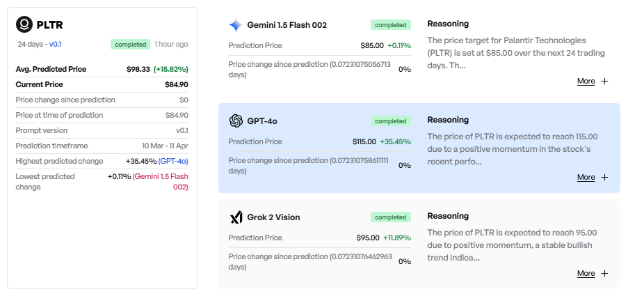The width and height of the screenshot is (644, 303).
Task: Open the v0.1 prompt version link
Action: [x=55, y=45]
